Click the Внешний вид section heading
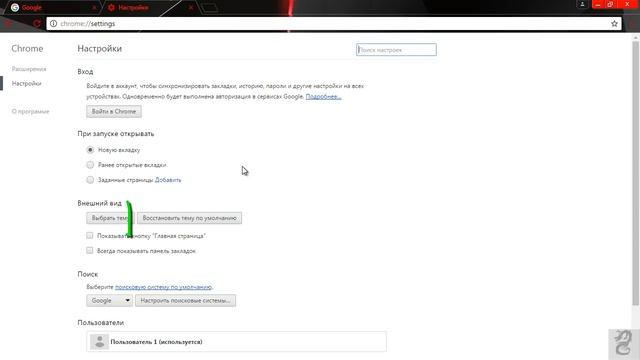Viewport: 640px width, 360px height. pos(100,203)
